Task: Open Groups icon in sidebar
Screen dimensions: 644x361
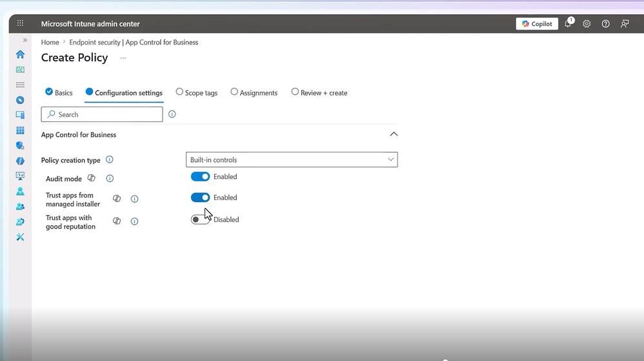Action: coord(20,207)
